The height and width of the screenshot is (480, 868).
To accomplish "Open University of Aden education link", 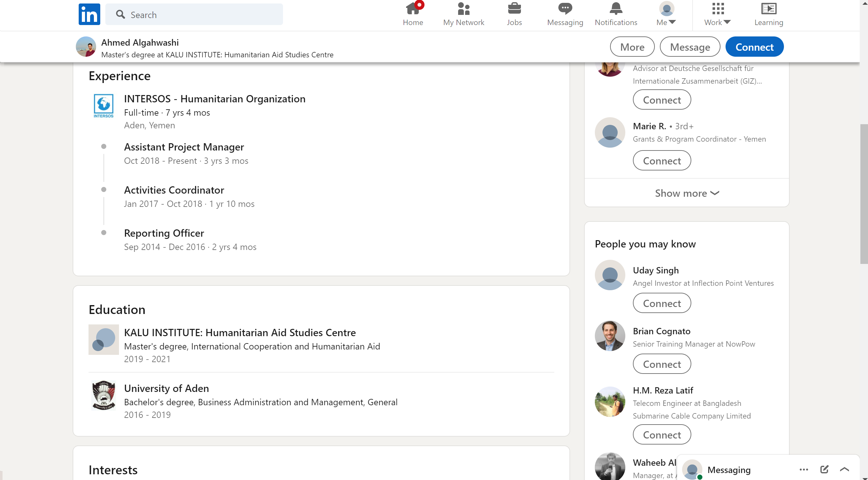I will (x=167, y=388).
